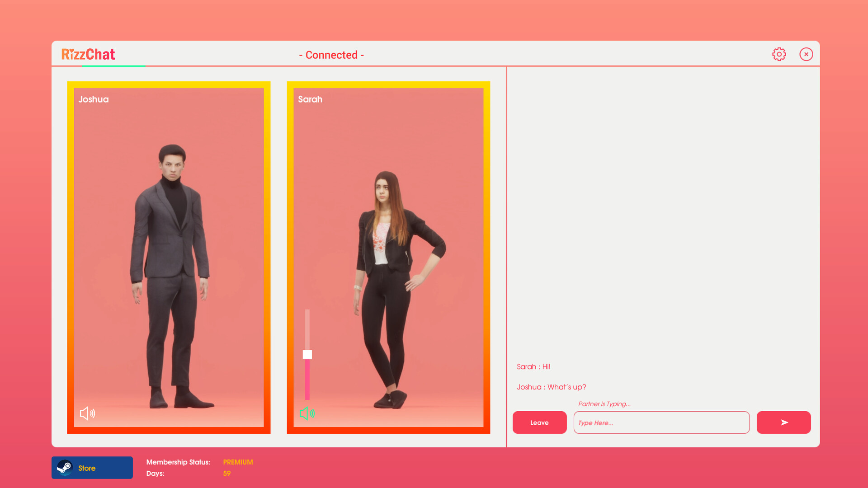Image resolution: width=868 pixels, height=488 pixels.
Task: Open the Steam Store button
Action: (92, 468)
